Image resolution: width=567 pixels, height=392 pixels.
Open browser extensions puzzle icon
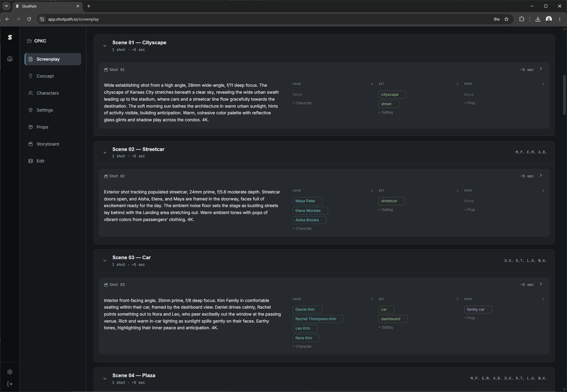(x=522, y=19)
